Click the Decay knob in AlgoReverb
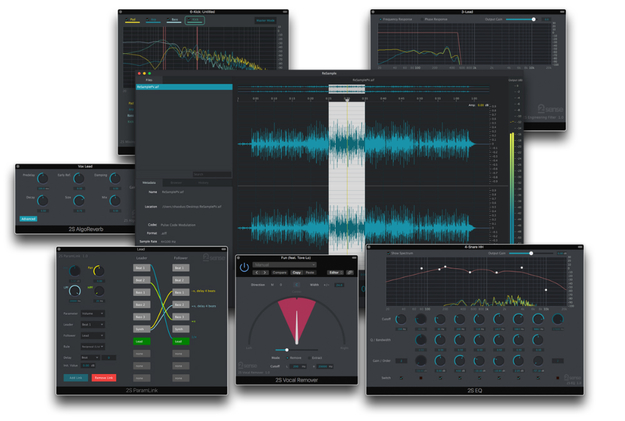625x421 pixels. point(43,201)
